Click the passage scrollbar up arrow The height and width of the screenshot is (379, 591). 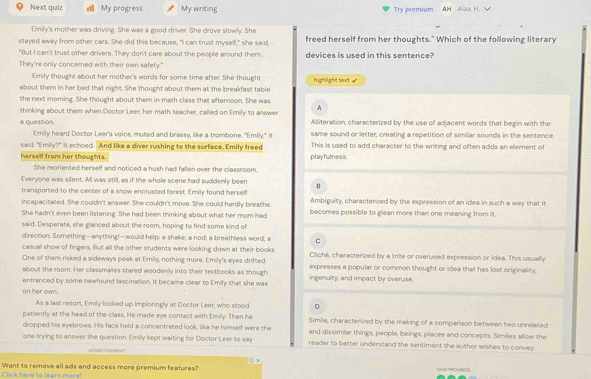(x=294, y=28)
